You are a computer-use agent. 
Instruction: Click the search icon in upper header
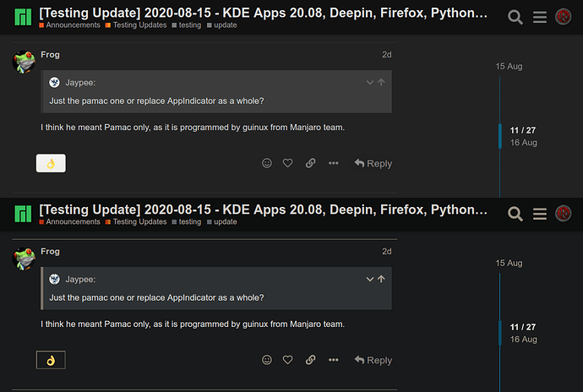[515, 17]
